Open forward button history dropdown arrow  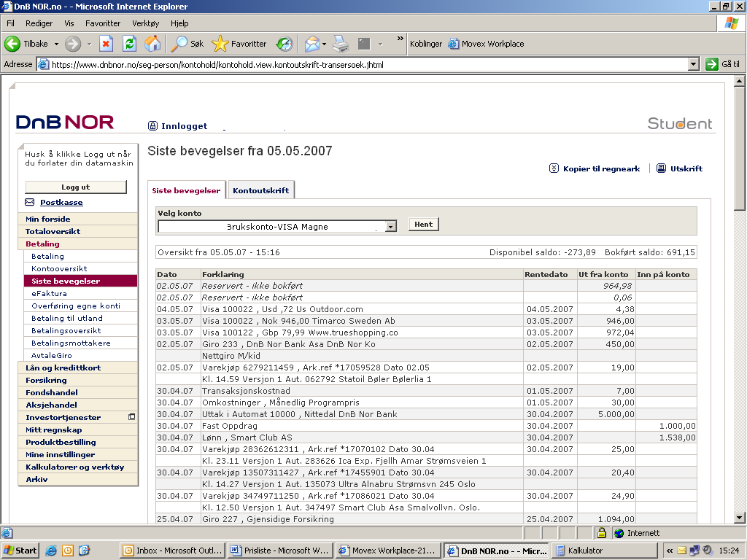point(89,44)
